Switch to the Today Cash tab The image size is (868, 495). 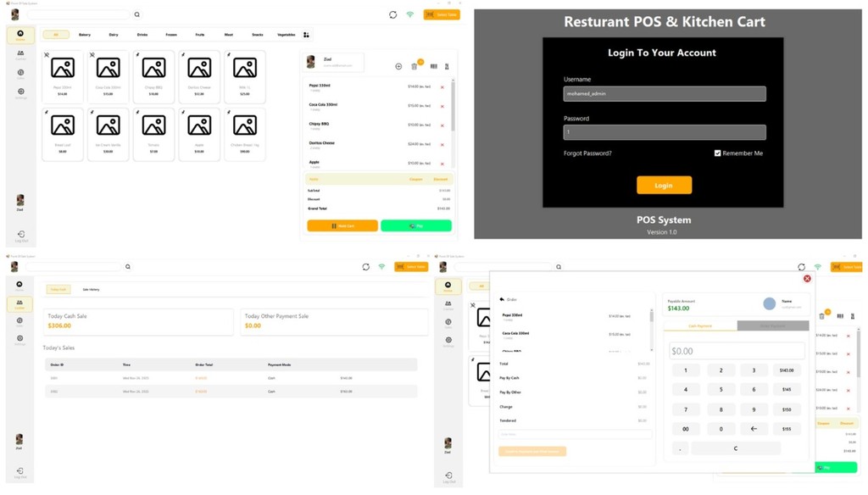[x=58, y=290]
